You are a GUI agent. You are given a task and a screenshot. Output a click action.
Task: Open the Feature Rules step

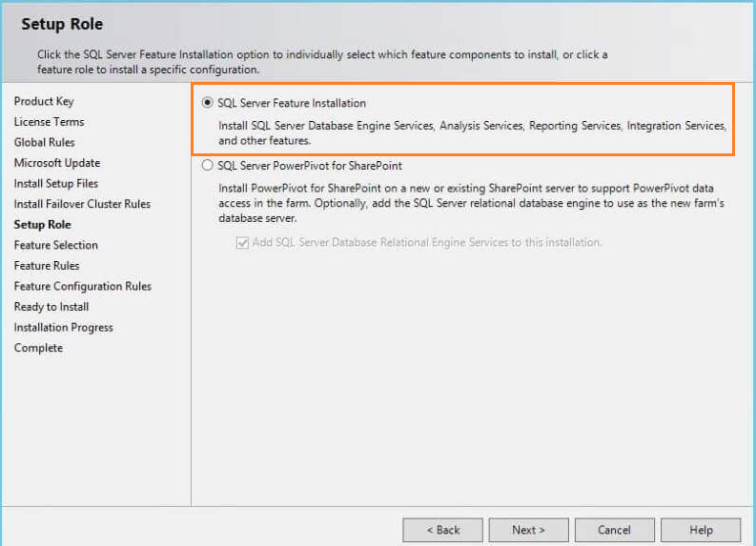pos(47,266)
